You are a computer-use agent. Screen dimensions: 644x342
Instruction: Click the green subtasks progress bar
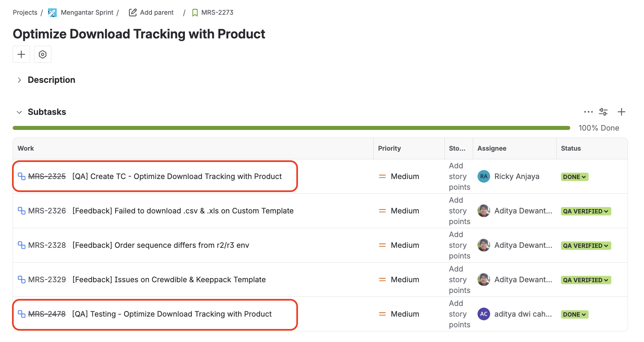tap(291, 128)
